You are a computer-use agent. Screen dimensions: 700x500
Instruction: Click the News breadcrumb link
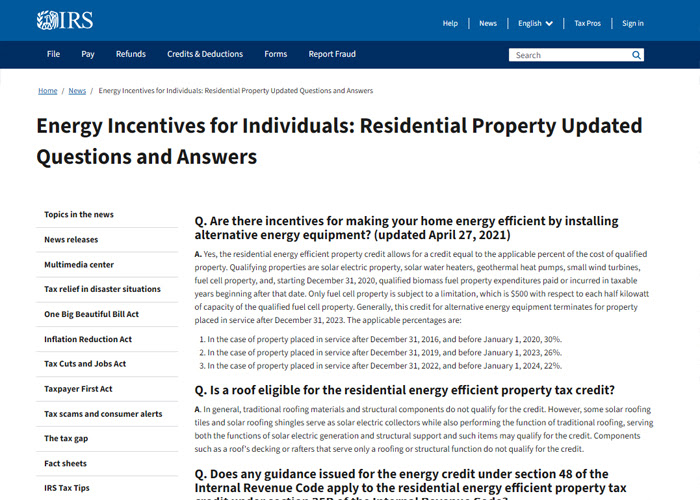(x=77, y=91)
